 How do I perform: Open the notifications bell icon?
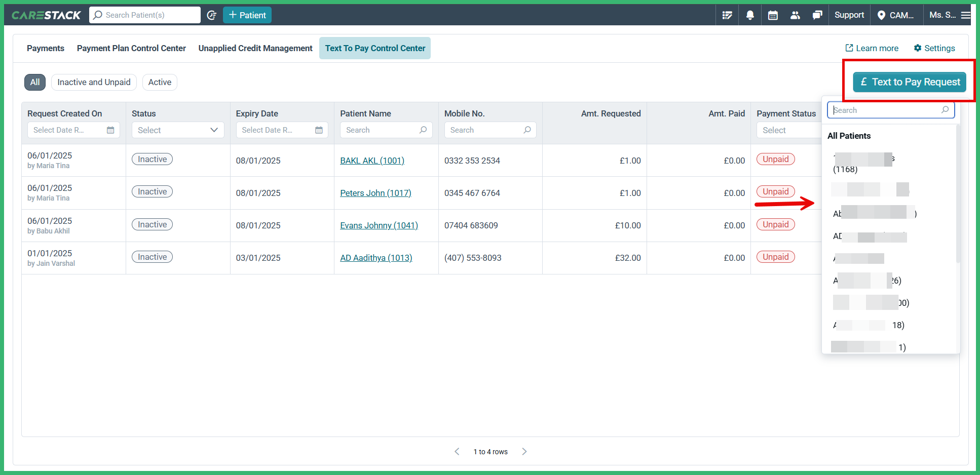coord(749,15)
